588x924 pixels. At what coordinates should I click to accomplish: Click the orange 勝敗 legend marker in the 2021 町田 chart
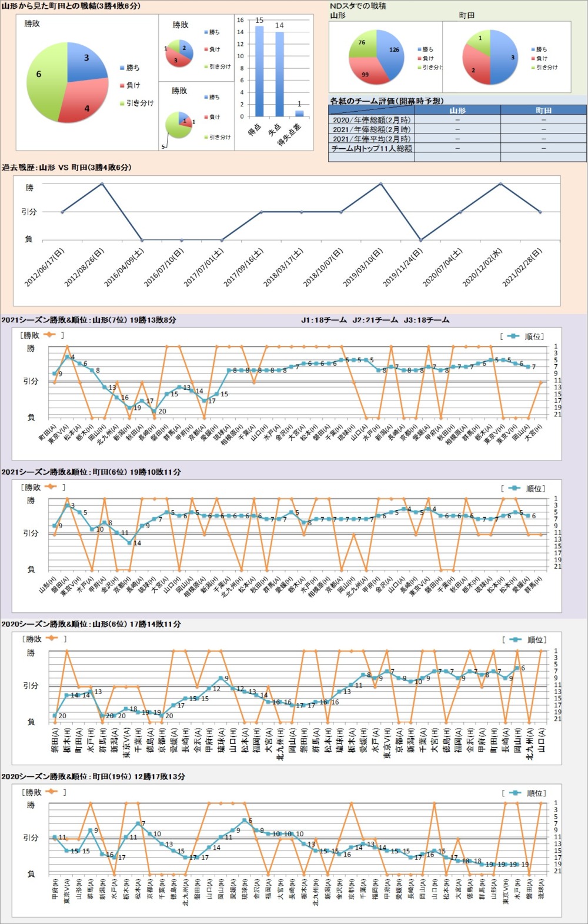pyautogui.click(x=51, y=486)
